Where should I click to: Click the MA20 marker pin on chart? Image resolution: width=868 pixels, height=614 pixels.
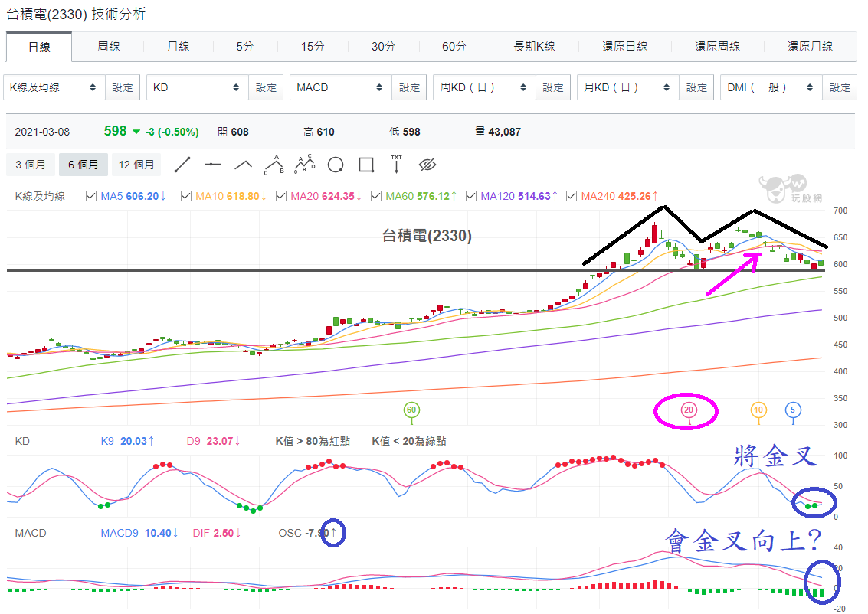click(689, 410)
